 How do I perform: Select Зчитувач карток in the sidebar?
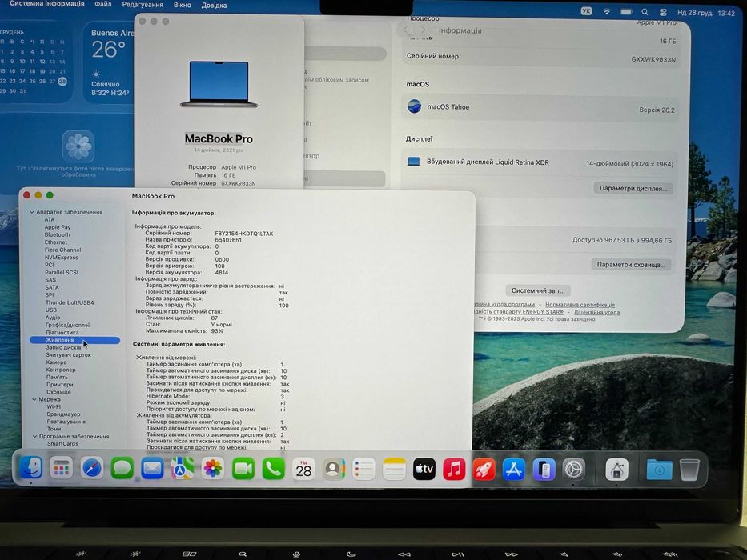68,355
